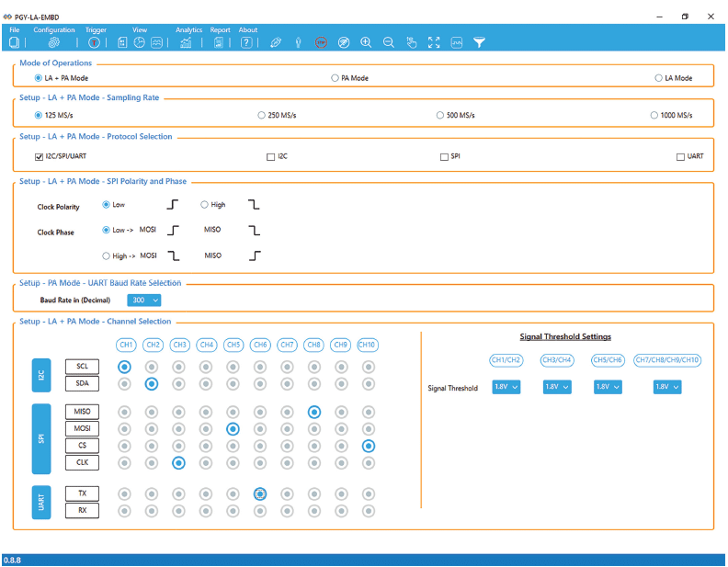Click the SPI protocol group label

pos(41,438)
